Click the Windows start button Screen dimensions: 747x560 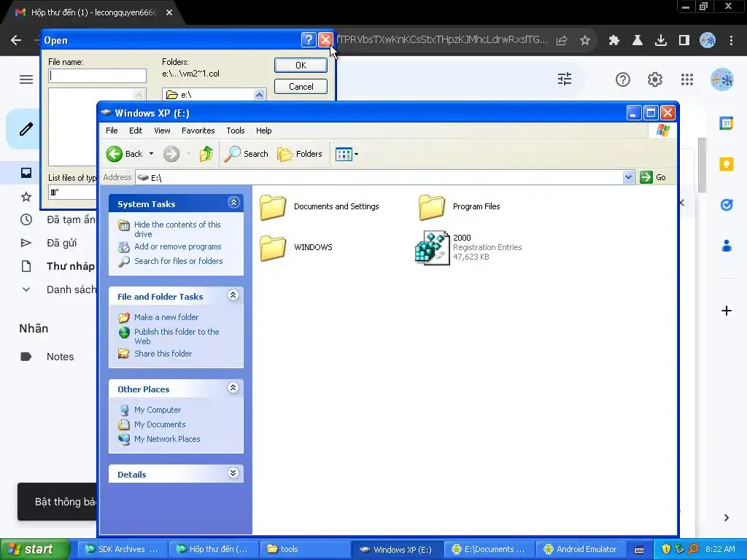coord(34,550)
